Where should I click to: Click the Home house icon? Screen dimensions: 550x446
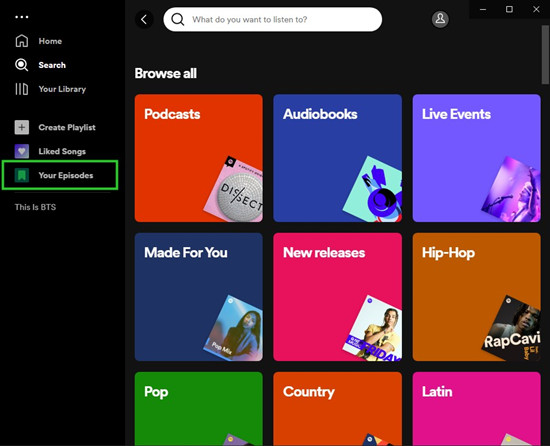22,41
